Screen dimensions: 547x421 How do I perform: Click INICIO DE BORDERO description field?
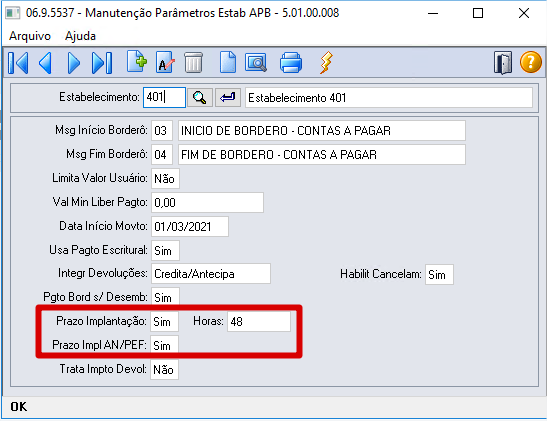coord(322,131)
